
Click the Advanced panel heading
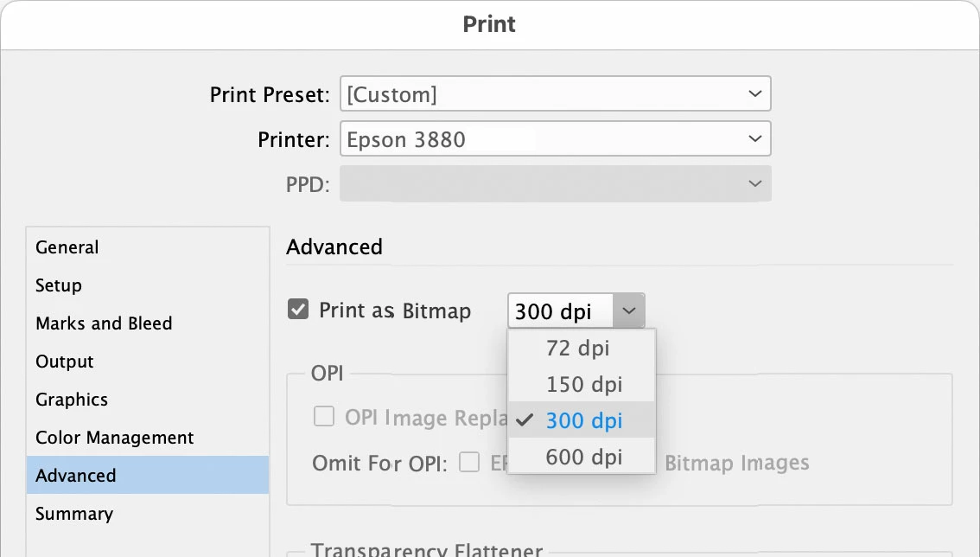334,247
